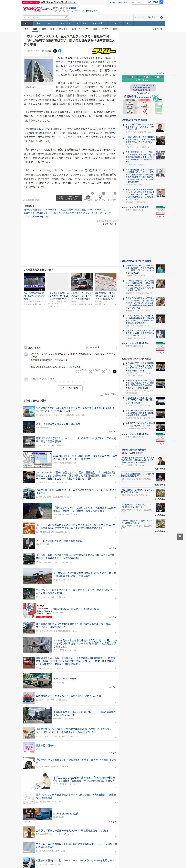Open the トップ navigation tab
This screenshot has width=186, height=868.
tap(27, 23)
